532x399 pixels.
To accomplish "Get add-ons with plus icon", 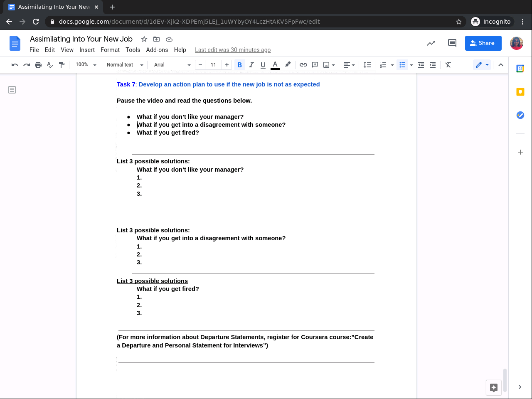I will pos(520,152).
